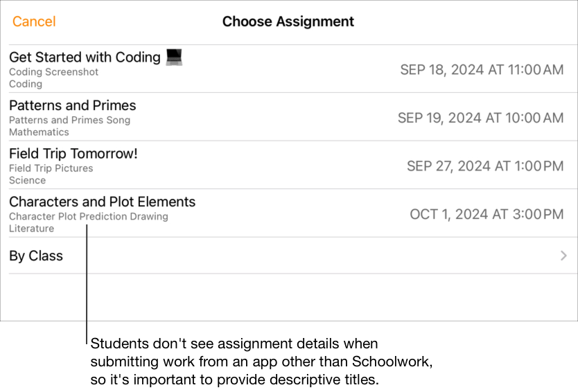The height and width of the screenshot is (392, 578).
Task: Click the Sep 27, 2024 due date
Action: click(484, 166)
